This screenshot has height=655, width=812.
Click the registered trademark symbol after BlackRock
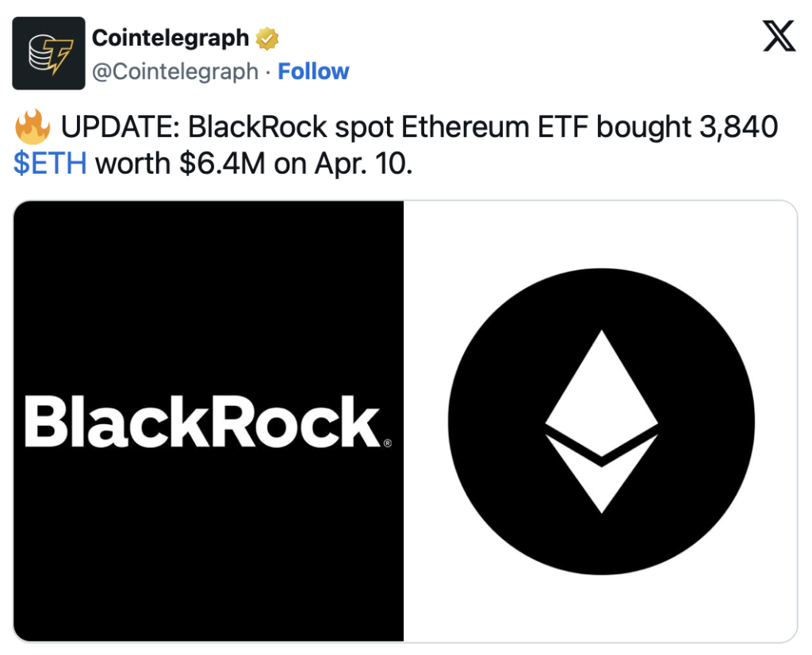click(388, 443)
